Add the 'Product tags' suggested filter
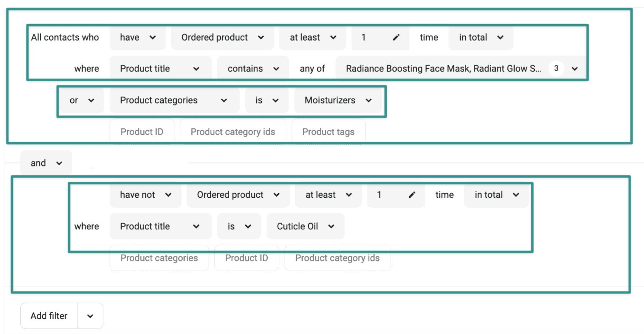 point(328,132)
